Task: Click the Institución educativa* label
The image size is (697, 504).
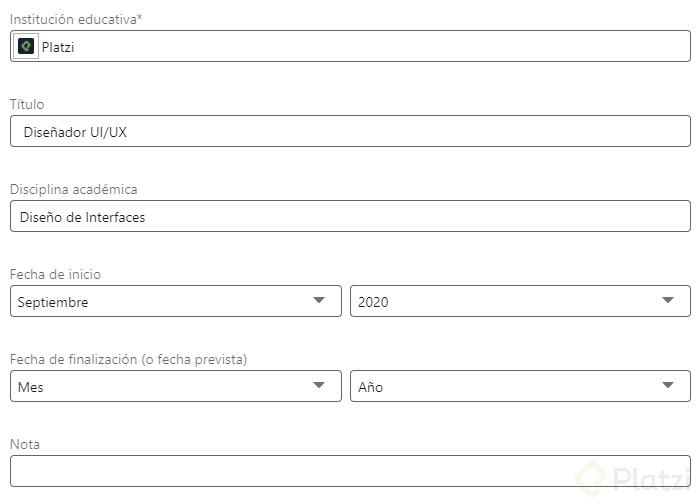Action: point(76,20)
